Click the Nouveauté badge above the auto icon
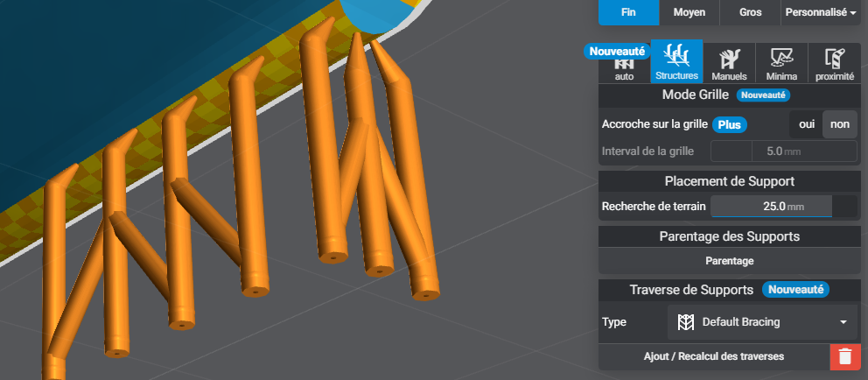This screenshot has height=380, width=868. click(x=617, y=52)
